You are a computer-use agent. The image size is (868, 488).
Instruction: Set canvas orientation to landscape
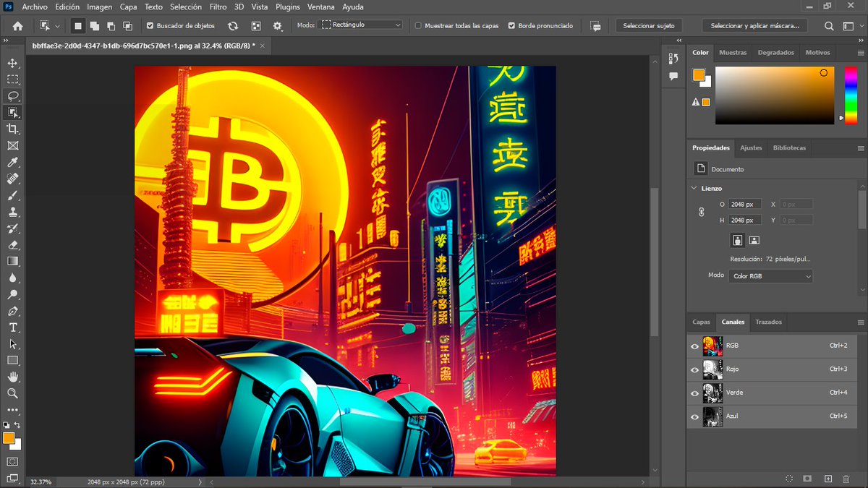[754, 240]
